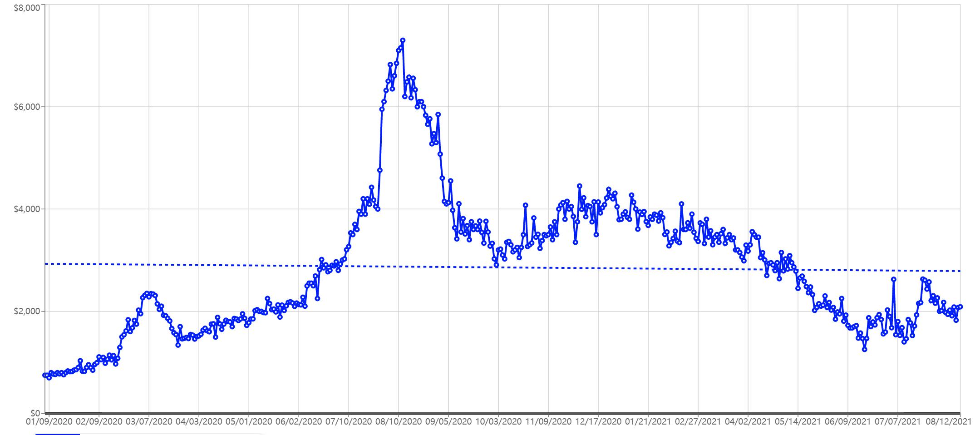This screenshot has height=435, width=980.
Task: Click the 08/12/2021 date label
Action: (x=948, y=421)
